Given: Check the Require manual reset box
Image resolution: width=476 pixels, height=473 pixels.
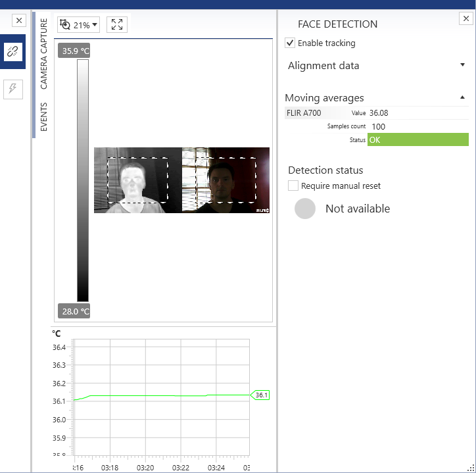Looking at the screenshot, I should pyautogui.click(x=293, y=186).
